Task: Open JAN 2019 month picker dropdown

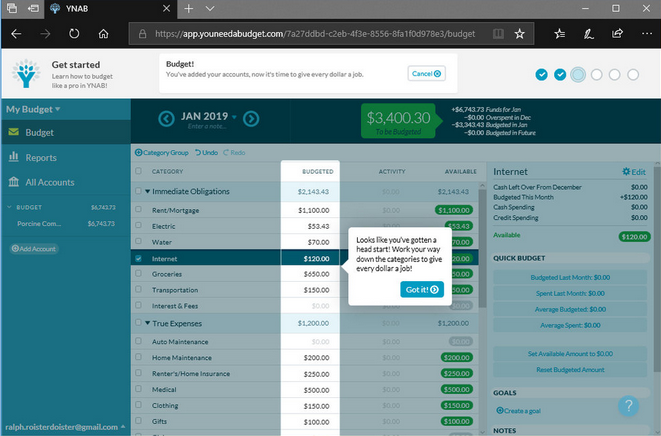Action: 209,116
